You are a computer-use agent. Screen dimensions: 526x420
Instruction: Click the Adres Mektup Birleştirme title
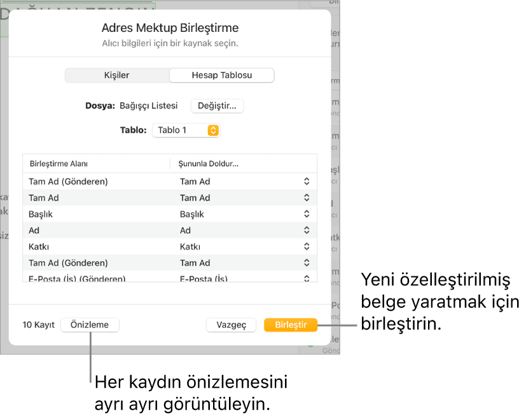point(170,28)
